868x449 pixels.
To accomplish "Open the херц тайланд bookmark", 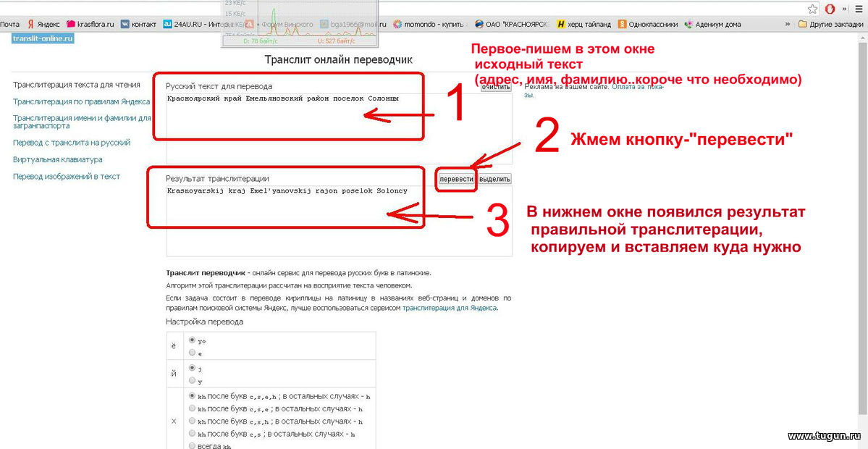I will click(x=584, y=25).
